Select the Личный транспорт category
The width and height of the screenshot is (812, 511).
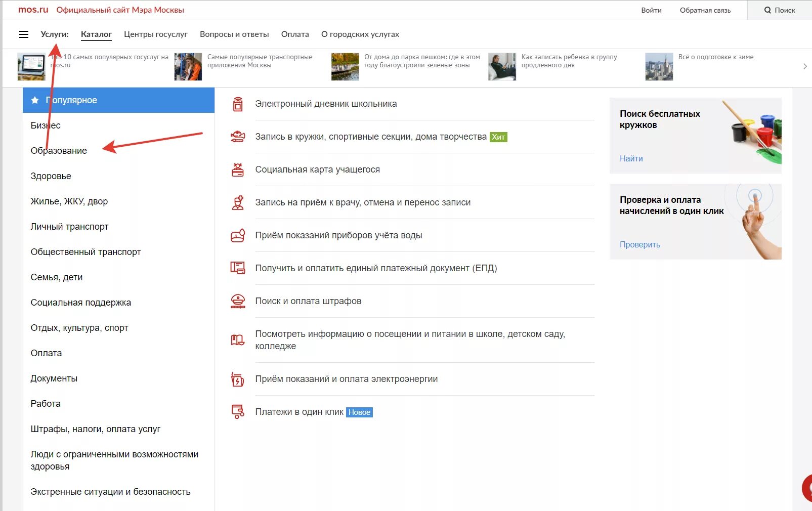click(x=70, y=227)
